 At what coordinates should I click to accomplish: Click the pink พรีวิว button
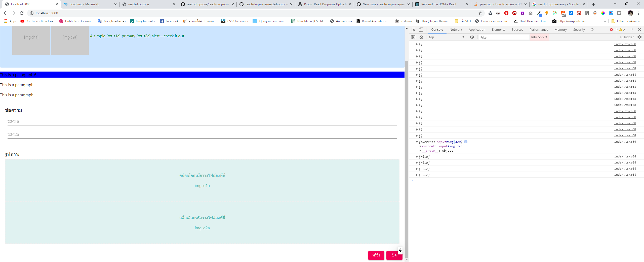point(376,255)
